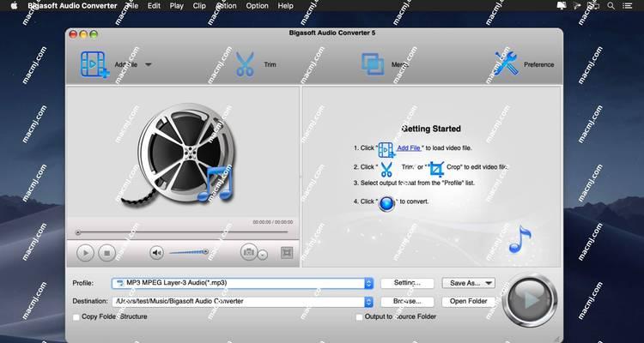Select the Trim scissors tool in toolbar
Screen dimensions: 644x343
245,64
